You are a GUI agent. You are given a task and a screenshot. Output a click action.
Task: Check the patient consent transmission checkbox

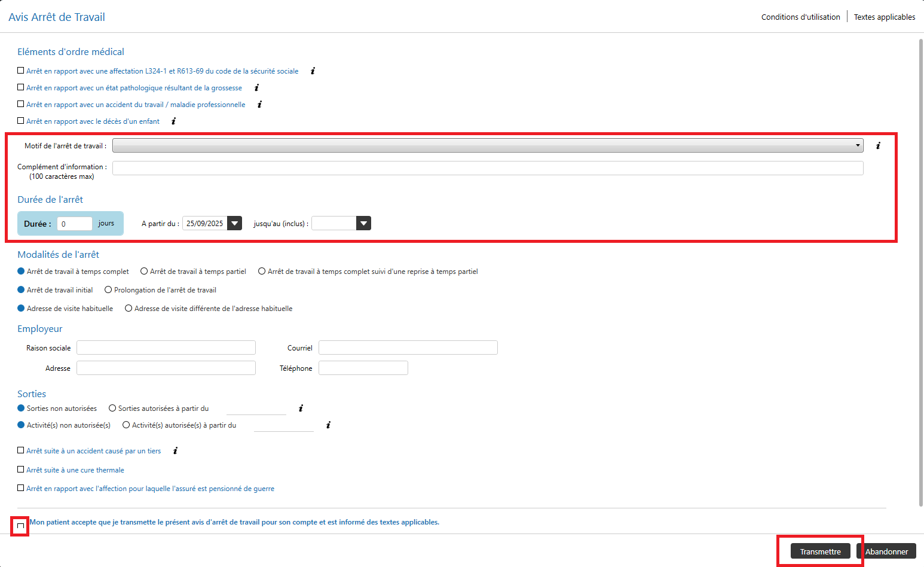[20, 526]
